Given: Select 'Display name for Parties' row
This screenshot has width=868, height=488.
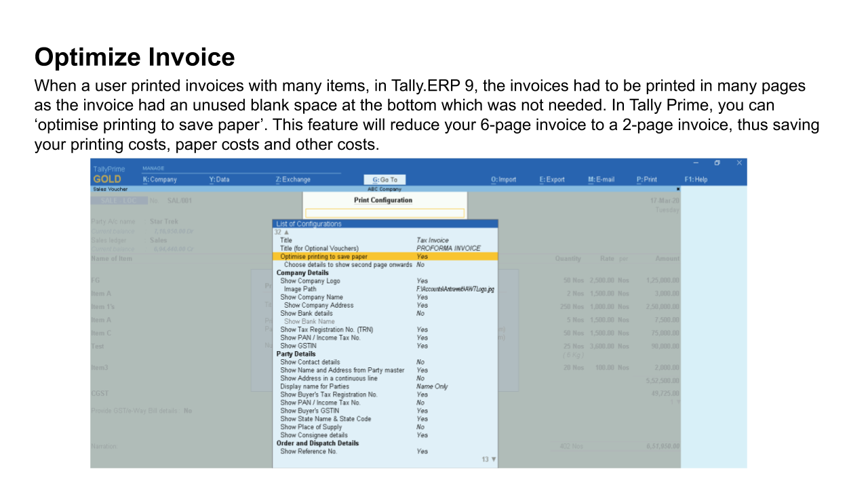Looking at the screenshot, I should [385, 387].
